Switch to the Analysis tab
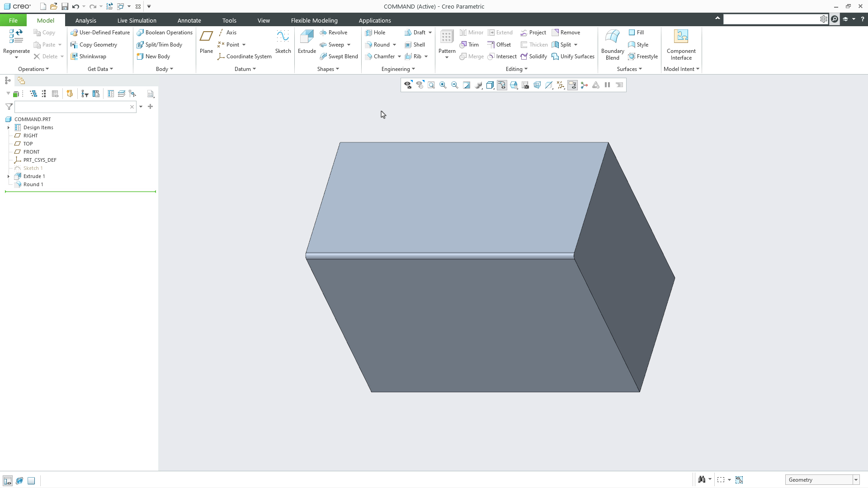Image resolution: width=868 pixels, height=488 pixels. 85,20
